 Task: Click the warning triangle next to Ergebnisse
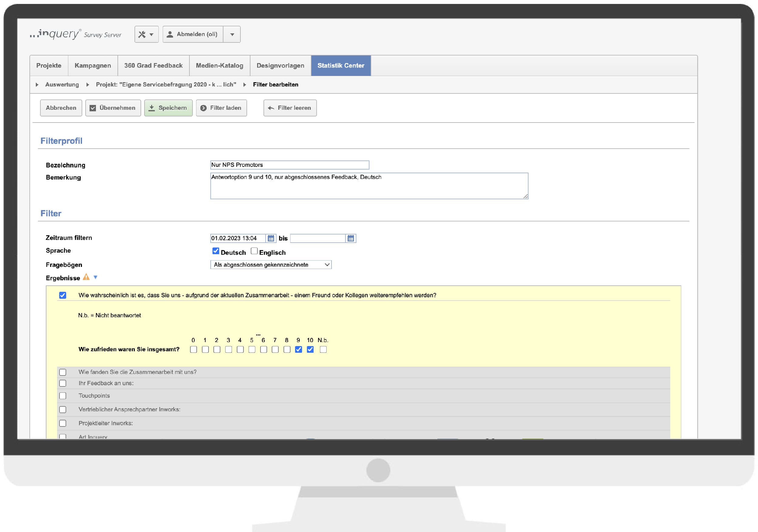click(x=86, y=277)
